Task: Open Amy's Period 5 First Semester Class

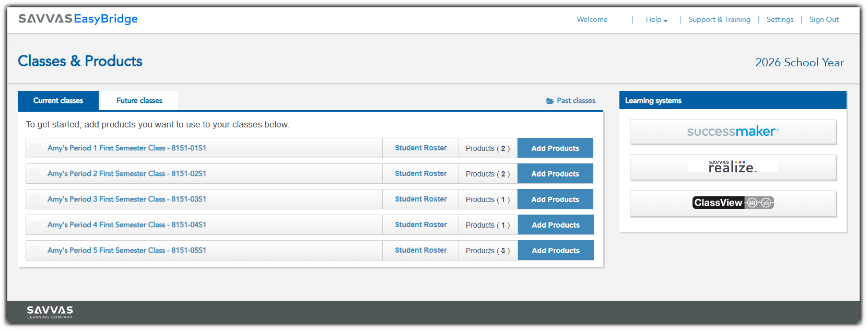Action: [x=127, y=250]
